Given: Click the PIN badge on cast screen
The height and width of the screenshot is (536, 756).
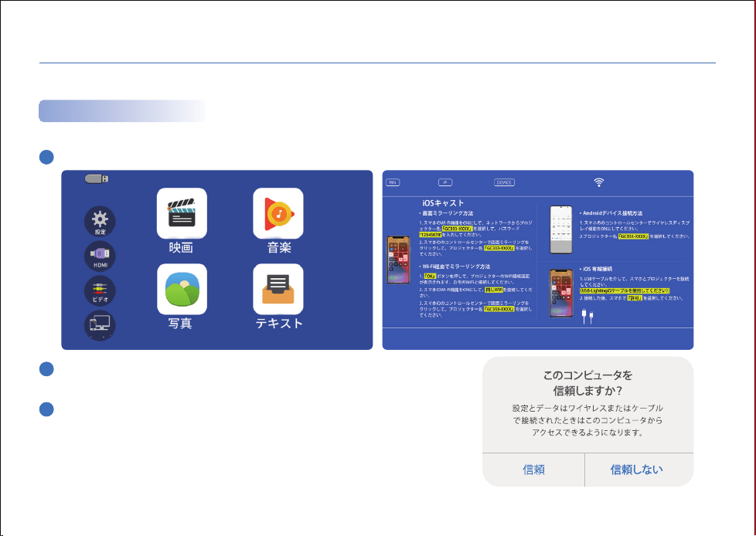Looking at the screenshot, I should click(393, 182).
